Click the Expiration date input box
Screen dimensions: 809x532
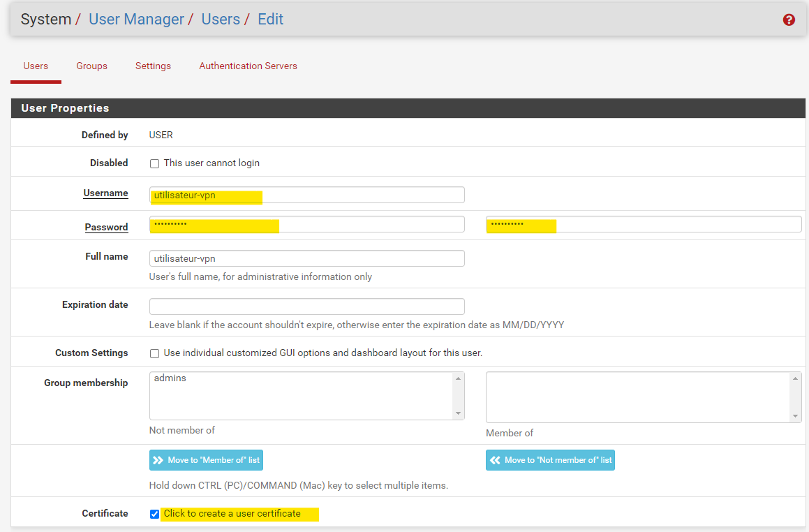306,306
